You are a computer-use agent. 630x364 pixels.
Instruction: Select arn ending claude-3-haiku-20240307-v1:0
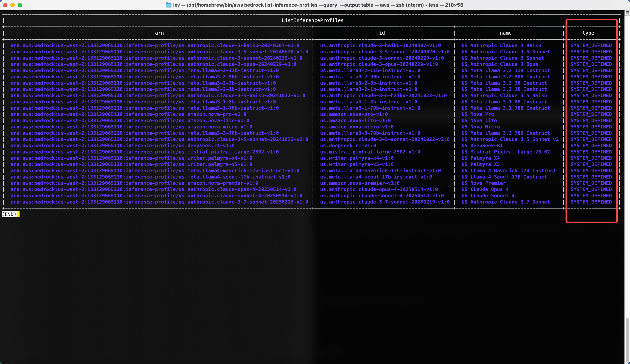coord(155,45)
